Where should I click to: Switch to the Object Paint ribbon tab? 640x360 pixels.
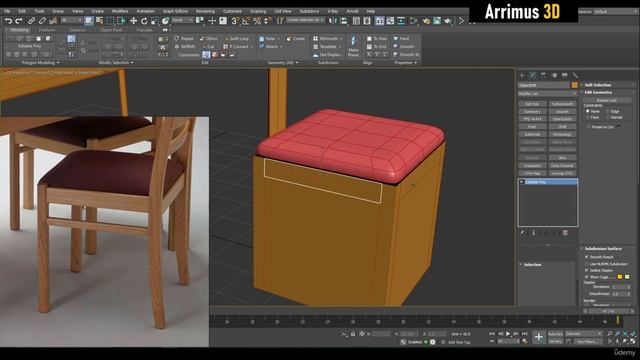[111, 30]
